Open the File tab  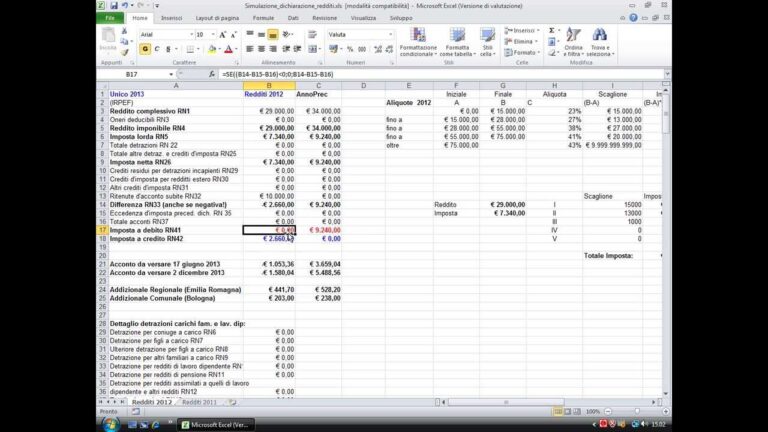point(110,18)
